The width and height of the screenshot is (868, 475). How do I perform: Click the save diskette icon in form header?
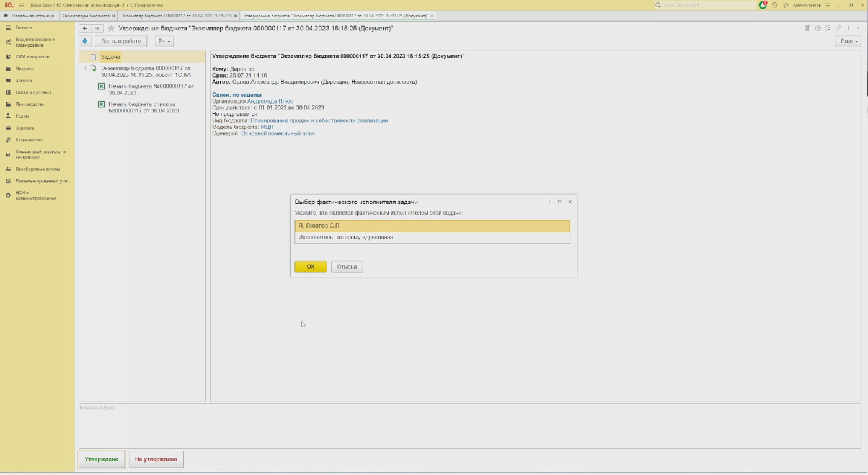808,29
